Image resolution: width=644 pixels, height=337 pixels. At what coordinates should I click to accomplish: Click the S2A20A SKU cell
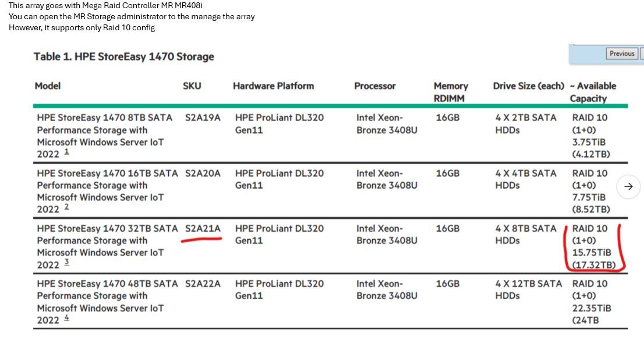tap(203, 173)
